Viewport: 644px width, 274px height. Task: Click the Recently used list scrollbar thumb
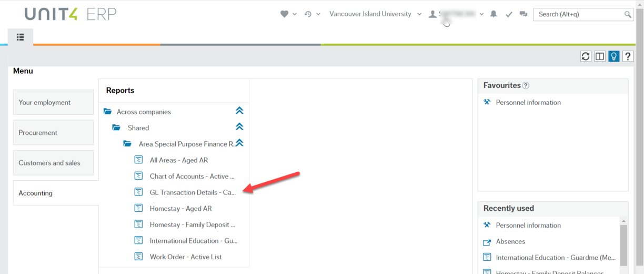click(624, 246)
